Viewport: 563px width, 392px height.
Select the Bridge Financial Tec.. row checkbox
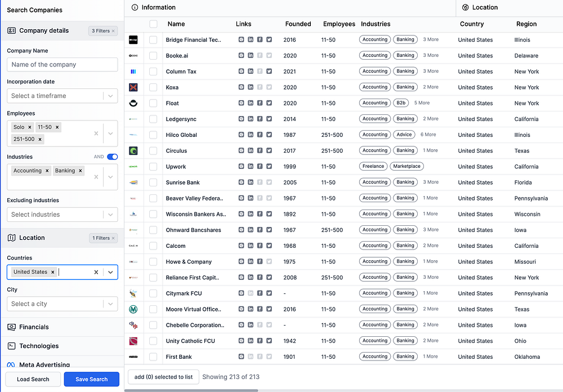coord(153,40)
